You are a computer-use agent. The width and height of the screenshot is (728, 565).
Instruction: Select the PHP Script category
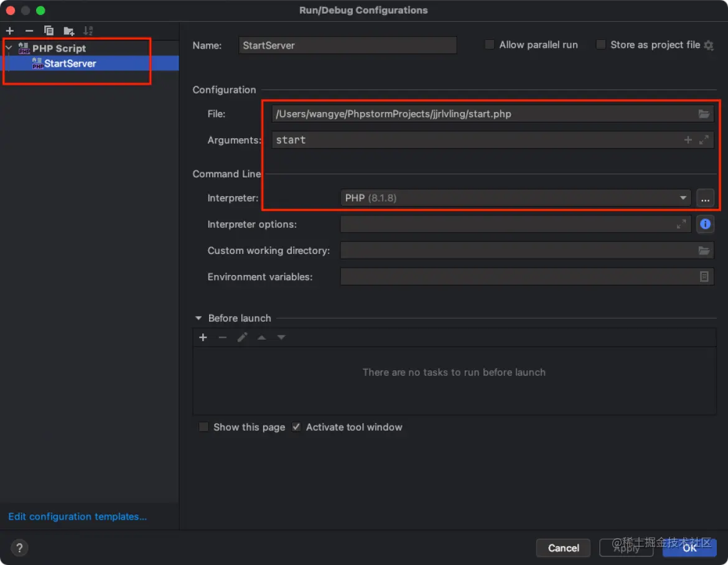point(59,49)
